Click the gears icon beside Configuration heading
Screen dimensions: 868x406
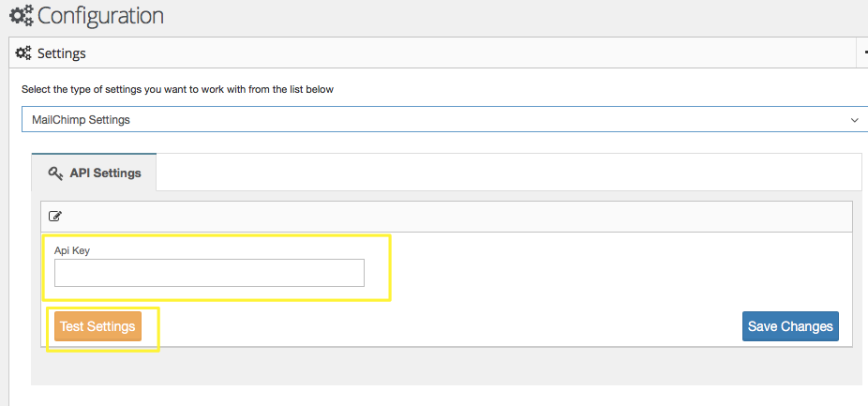(x=21, y=16)
